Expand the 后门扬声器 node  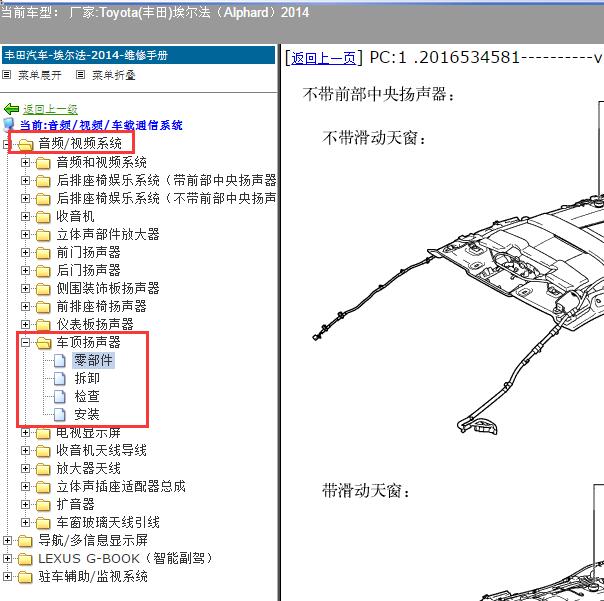coord(25,270)
